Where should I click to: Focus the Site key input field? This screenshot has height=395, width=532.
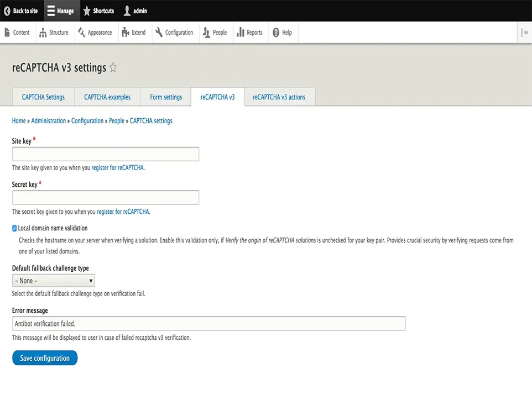pos(106,154)
